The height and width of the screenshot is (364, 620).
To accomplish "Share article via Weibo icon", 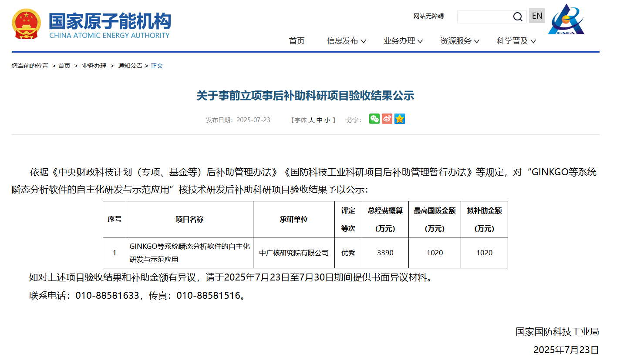I will 387,119.
